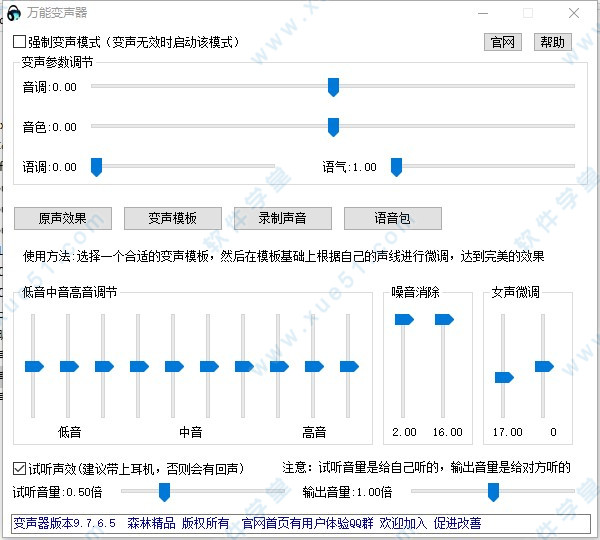Click the ninth equalizer slider above 高音
Image resolution: width=600 pixels, height=540 pixels.
315,367
